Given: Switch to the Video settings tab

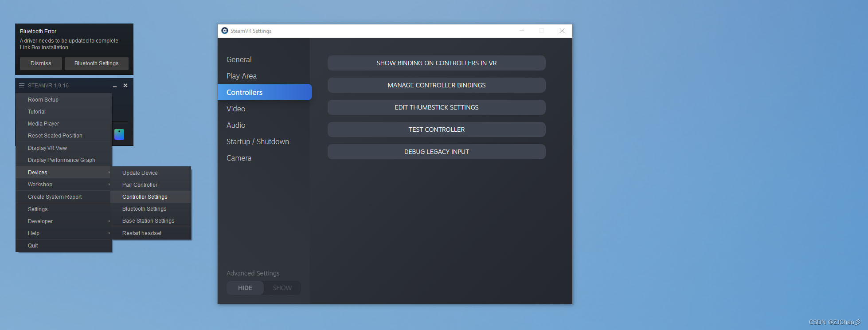Looking at the screenshot, I should pos(236,109).
